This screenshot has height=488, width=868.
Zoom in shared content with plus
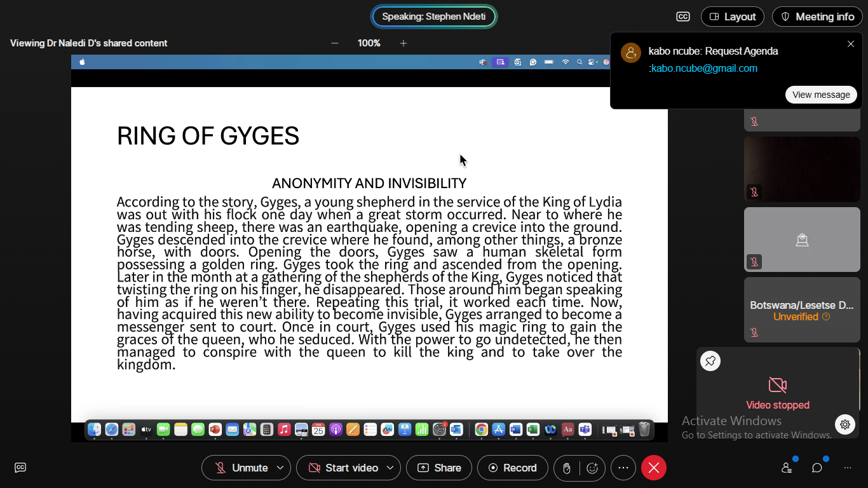coord(403,43)
